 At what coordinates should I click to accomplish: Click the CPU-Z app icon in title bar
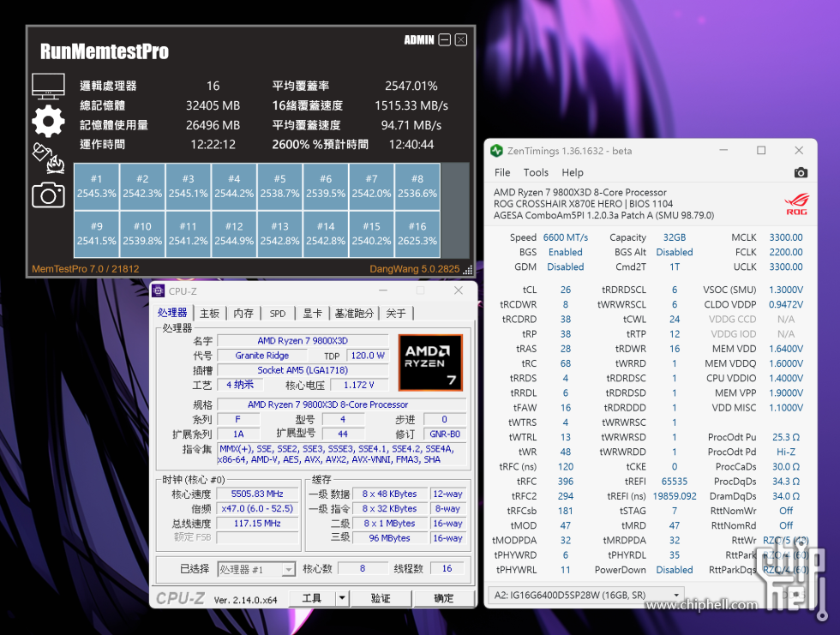click(159, 291)
